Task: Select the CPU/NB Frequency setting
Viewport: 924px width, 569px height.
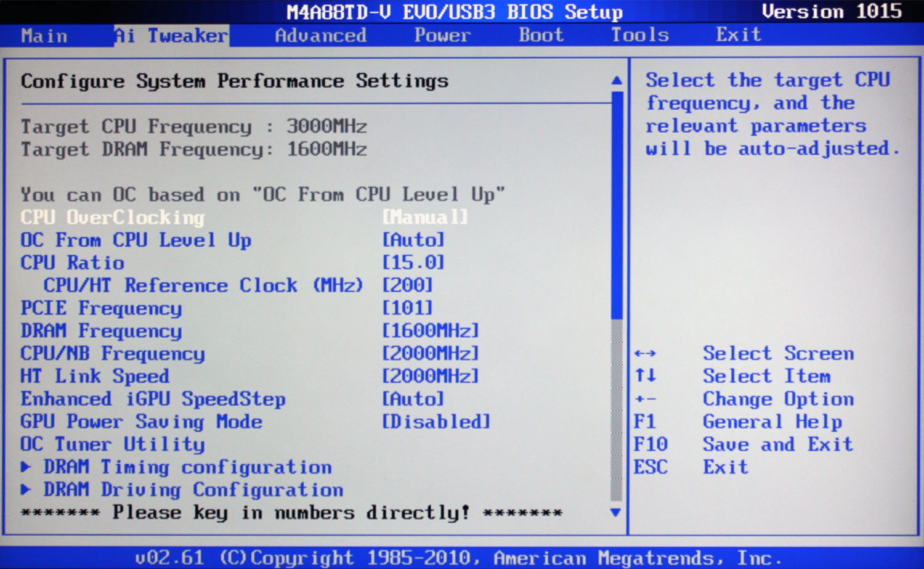Action: pyautogui.click(x=113, y=354)
